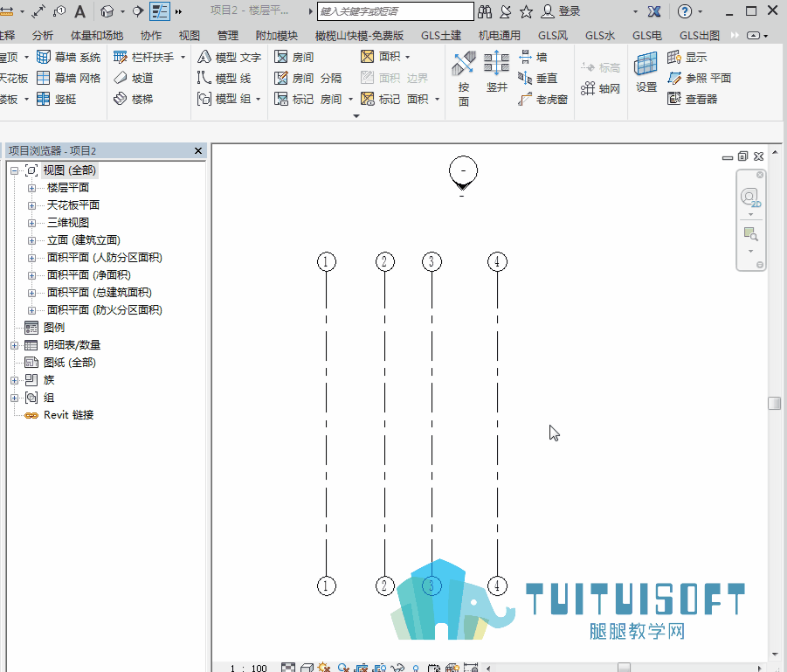This screenshot has width=787, height=672.
Task: Select the 参照 平面 reference plane tool
Action: (x=699, y=78)
